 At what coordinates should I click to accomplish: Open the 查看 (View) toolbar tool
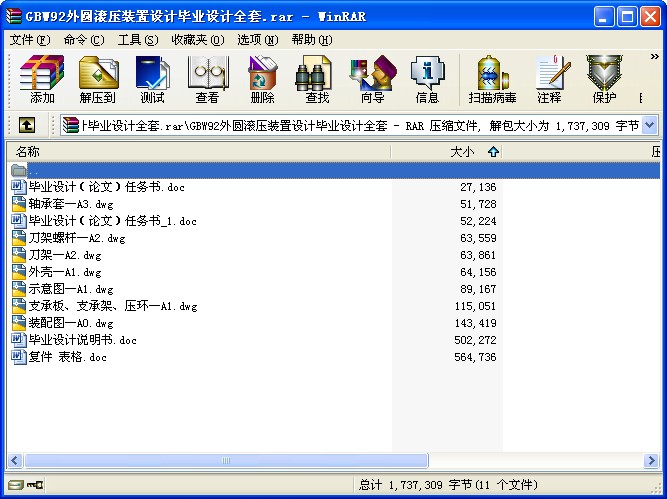pos(207,79)
